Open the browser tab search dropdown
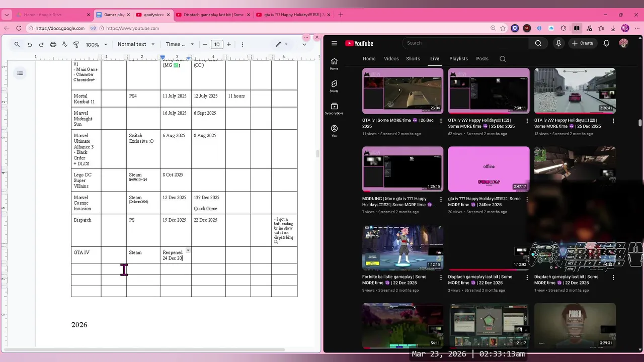 click(x=7, y=15)
